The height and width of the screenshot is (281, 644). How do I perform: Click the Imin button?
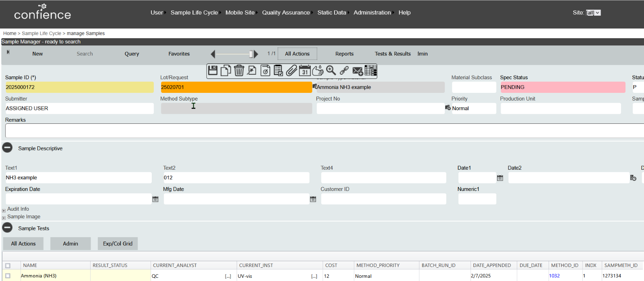423,54
